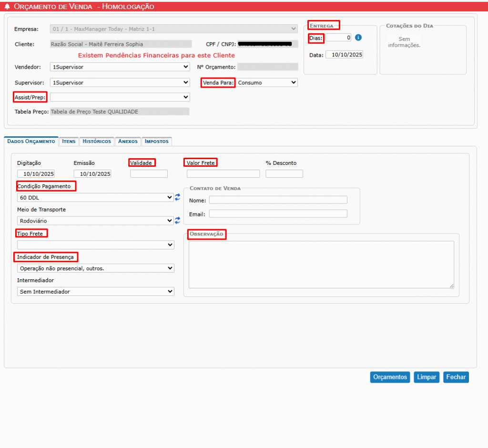Open the Históricos tab

pos(97,142)
